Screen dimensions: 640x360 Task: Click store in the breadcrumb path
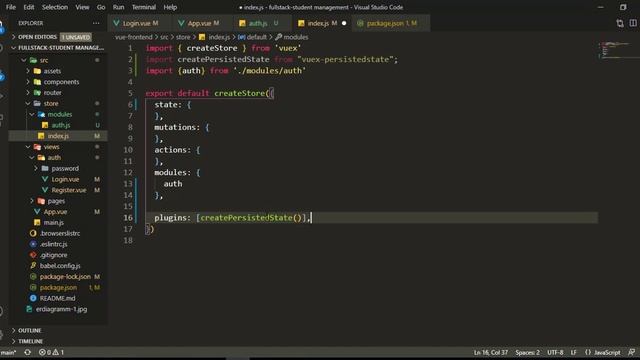pyautogui.click(x=183, y=37)
